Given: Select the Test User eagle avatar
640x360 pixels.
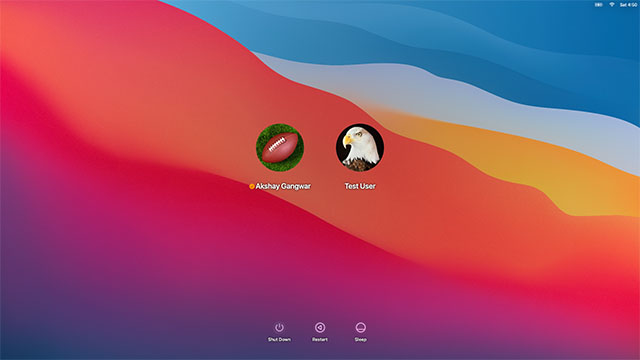Looking at the screenshot, I should click(360, 147).
